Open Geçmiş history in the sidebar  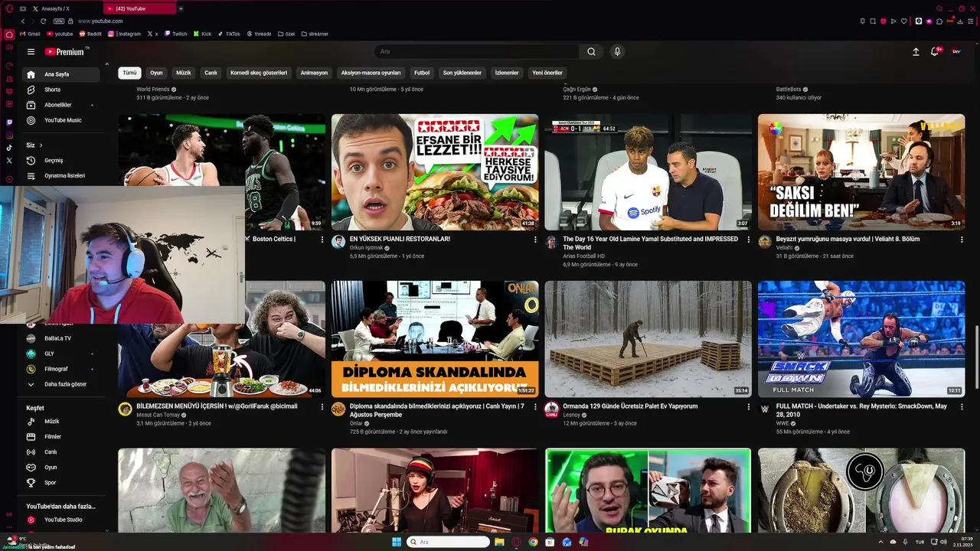(61, 161)
